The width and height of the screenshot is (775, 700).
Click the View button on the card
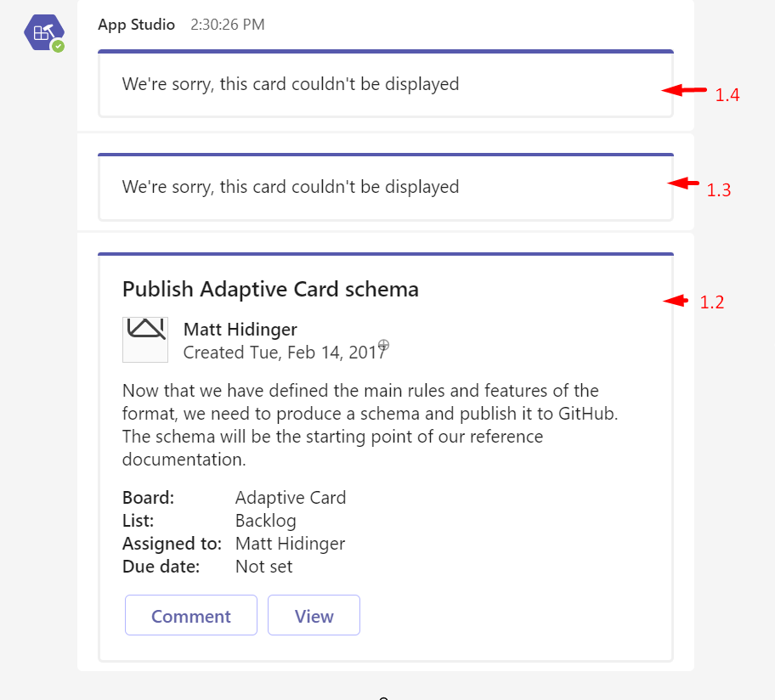tap(314, 615)
